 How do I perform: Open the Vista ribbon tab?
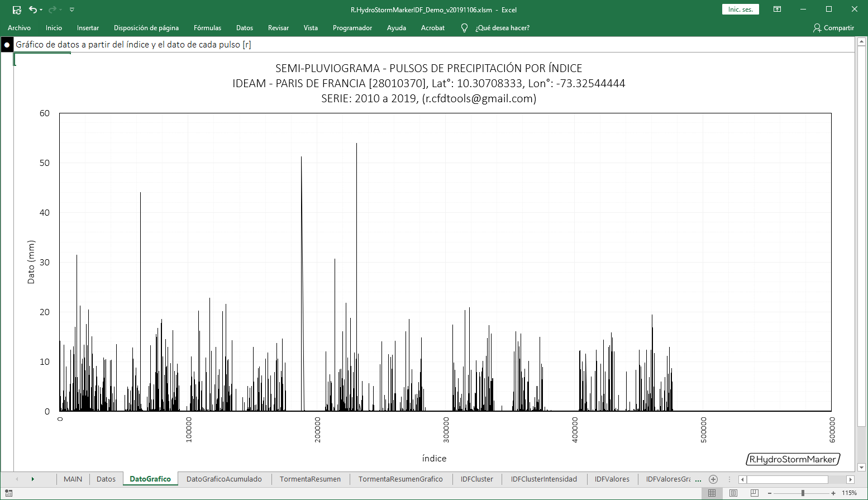(311, 28)
